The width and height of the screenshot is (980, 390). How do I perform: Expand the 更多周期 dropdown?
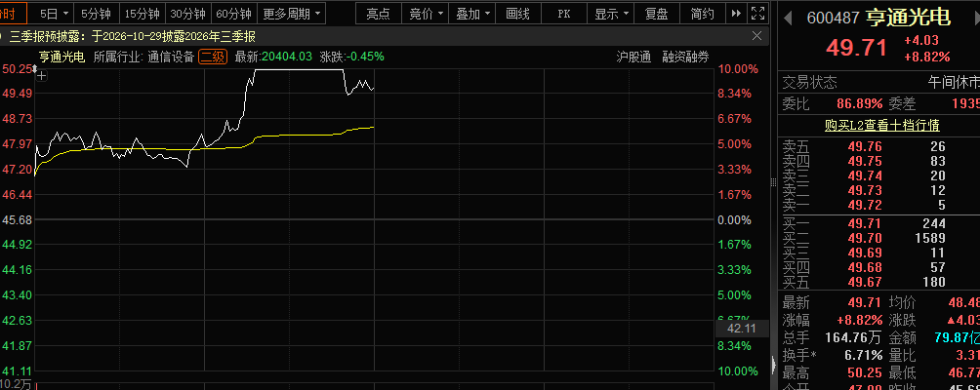click(x=291, y=14)
